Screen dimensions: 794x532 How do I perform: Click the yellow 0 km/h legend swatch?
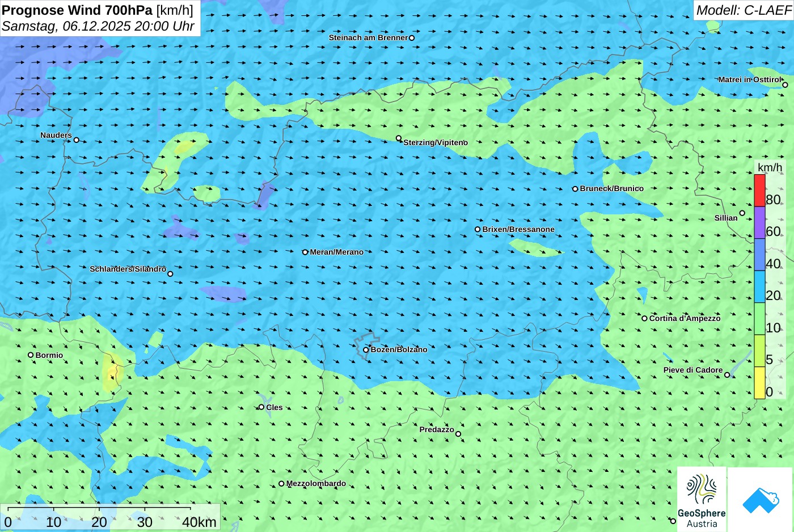pos(759,383)
